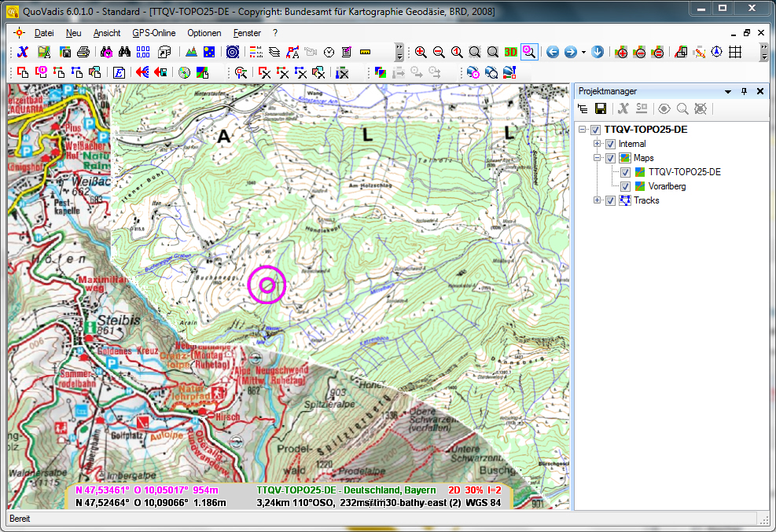Open the Optionen menu
776x532 pixels.
pos(204,33)
